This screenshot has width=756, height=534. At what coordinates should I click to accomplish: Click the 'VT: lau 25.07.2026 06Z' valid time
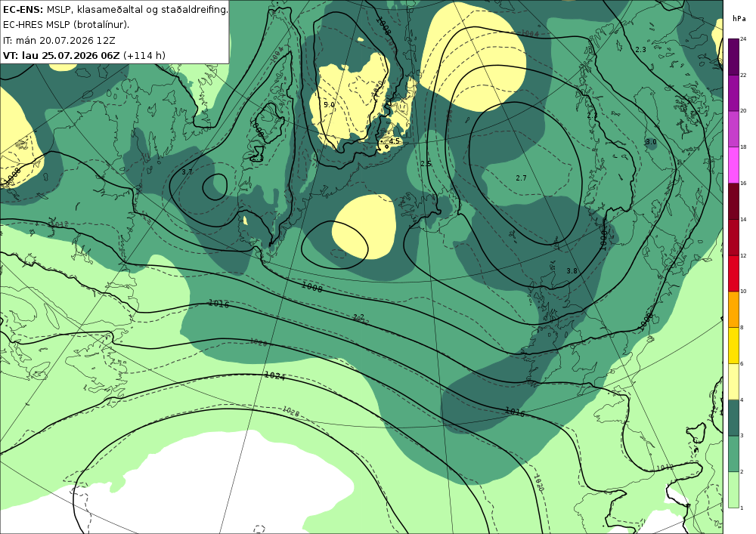click(x=61, y=55)
